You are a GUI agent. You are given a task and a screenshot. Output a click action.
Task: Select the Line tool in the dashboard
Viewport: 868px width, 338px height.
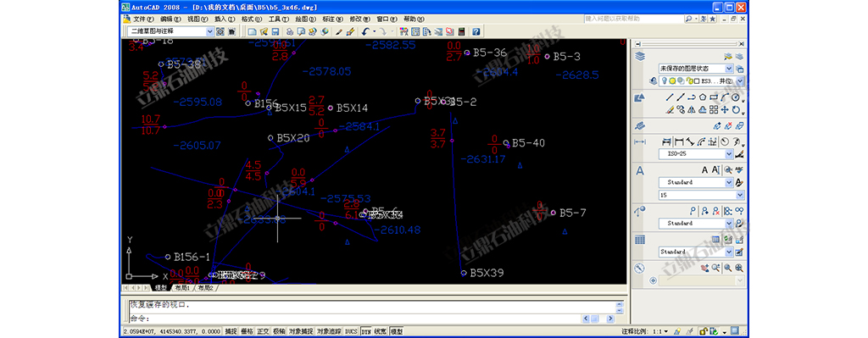670,97
